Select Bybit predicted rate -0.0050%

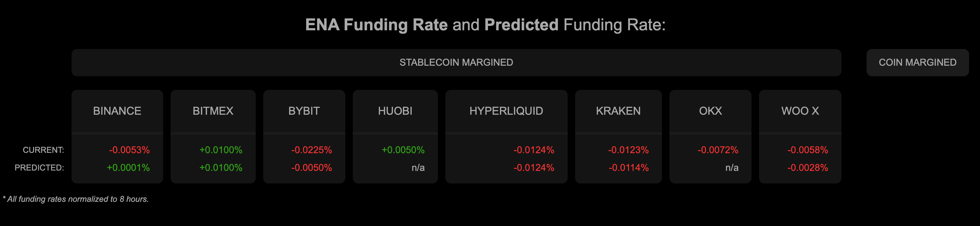312,168
